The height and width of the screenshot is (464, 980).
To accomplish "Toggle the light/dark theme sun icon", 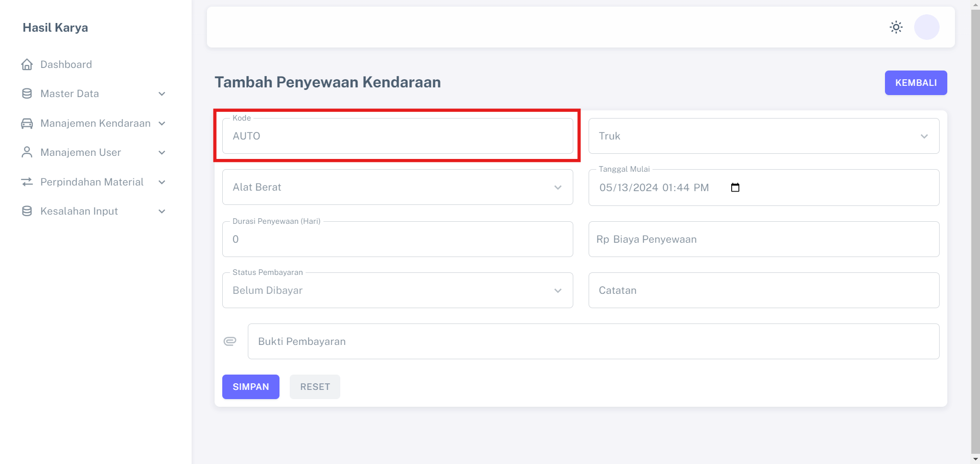I will pyautogui.click(x=896, y=27).
